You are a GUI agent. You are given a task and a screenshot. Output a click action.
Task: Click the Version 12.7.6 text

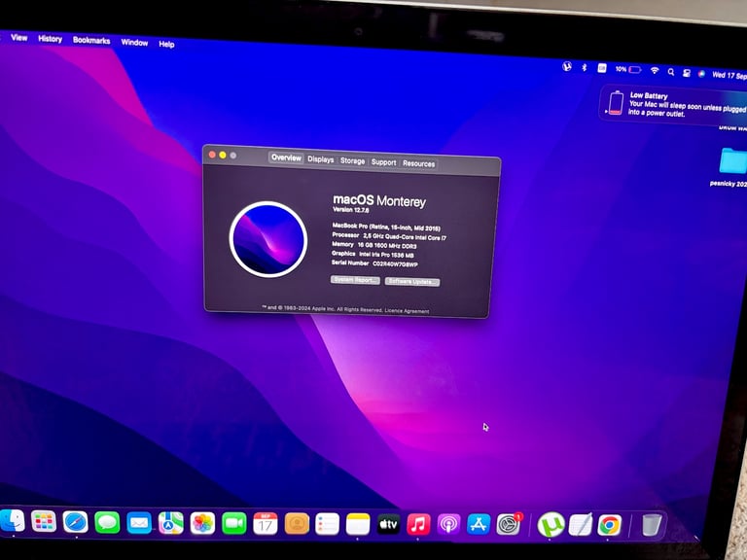[x=350, y=210]
